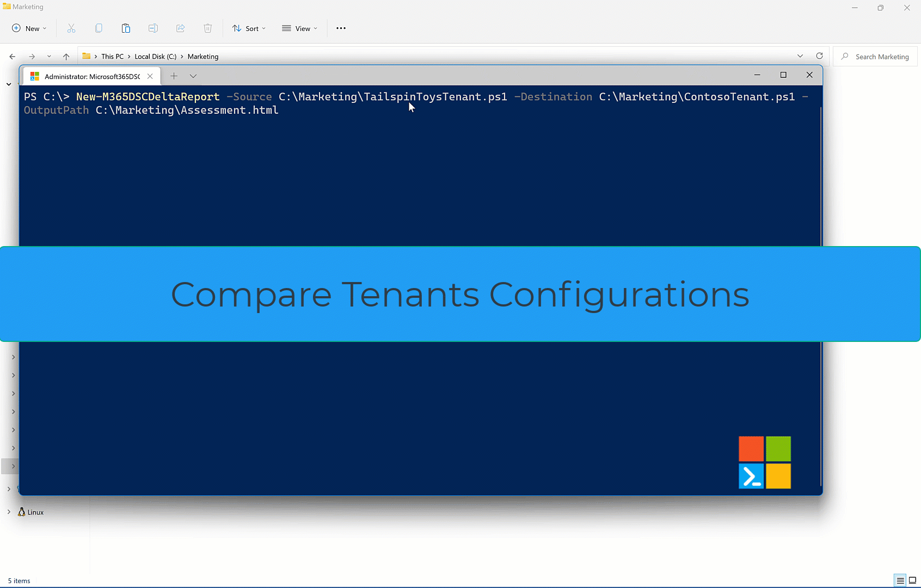Open the Sort options menu
The image size is (921, 588).
click(249, 28)
